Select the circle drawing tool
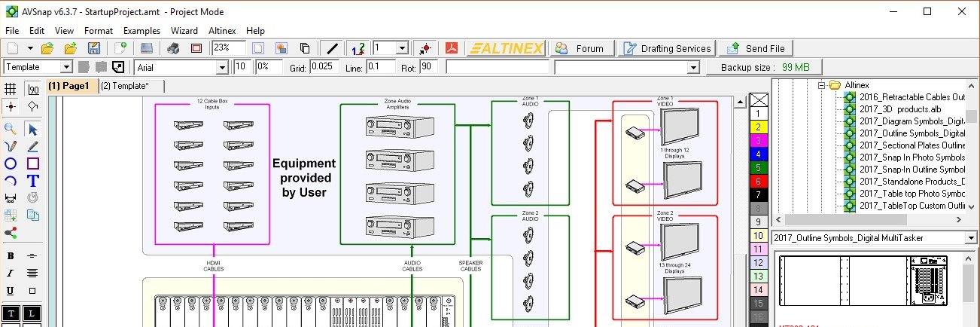The height and width of the screenshot is (327, 980). click(x=11, y=163)
